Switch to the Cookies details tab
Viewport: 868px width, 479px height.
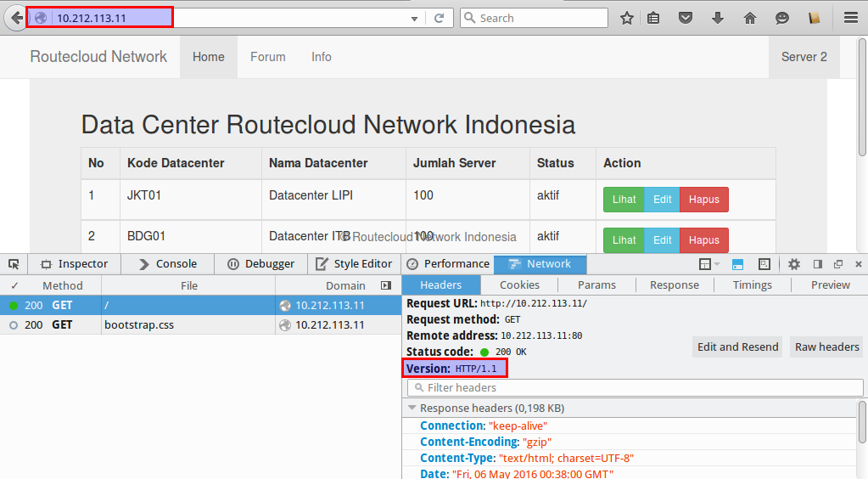[x=519, y=285]
